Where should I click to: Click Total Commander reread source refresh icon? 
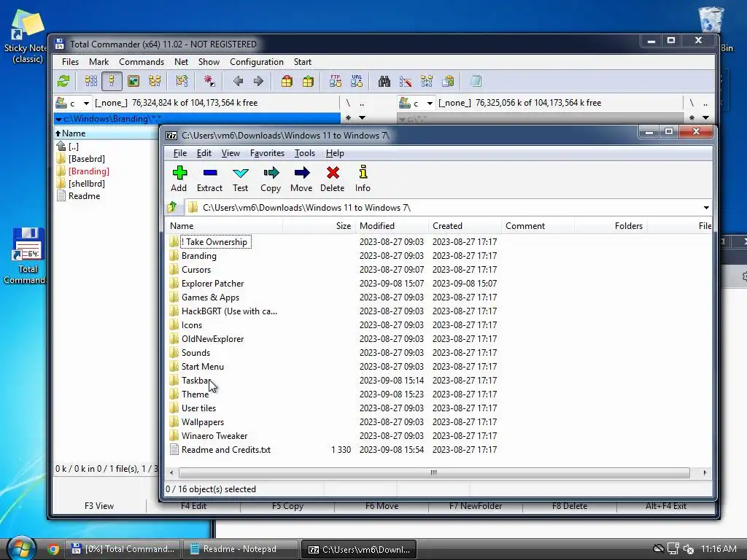[x=63, y=81]
